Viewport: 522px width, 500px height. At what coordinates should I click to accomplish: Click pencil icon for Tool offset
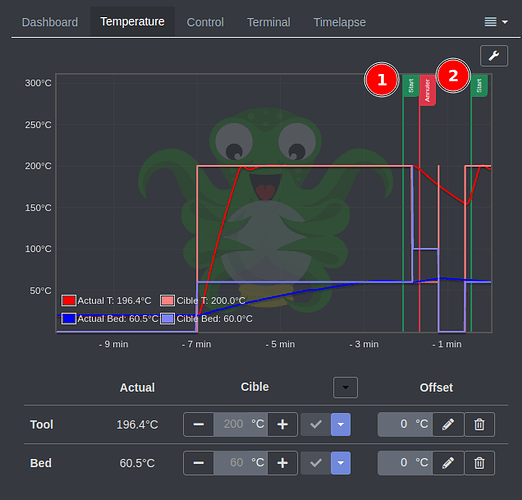coord(448,424)
